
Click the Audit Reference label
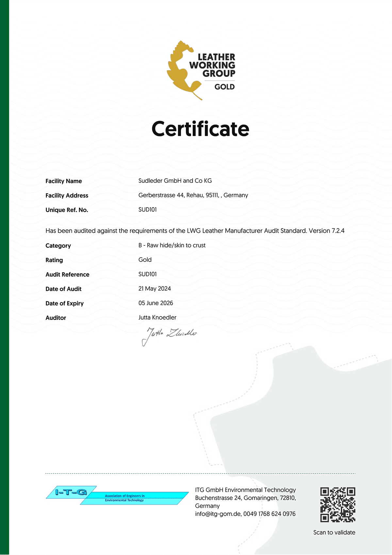click(x=67, y=275)
